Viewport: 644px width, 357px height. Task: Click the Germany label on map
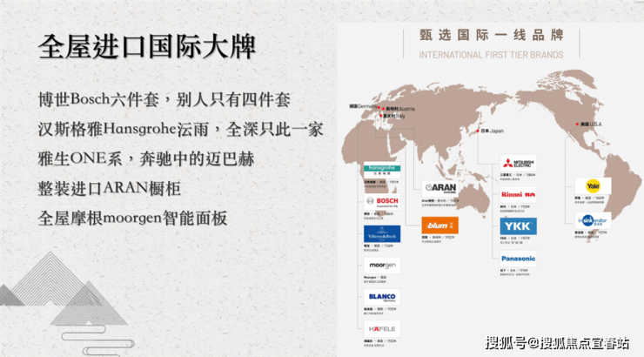click(x=363, y=106)
